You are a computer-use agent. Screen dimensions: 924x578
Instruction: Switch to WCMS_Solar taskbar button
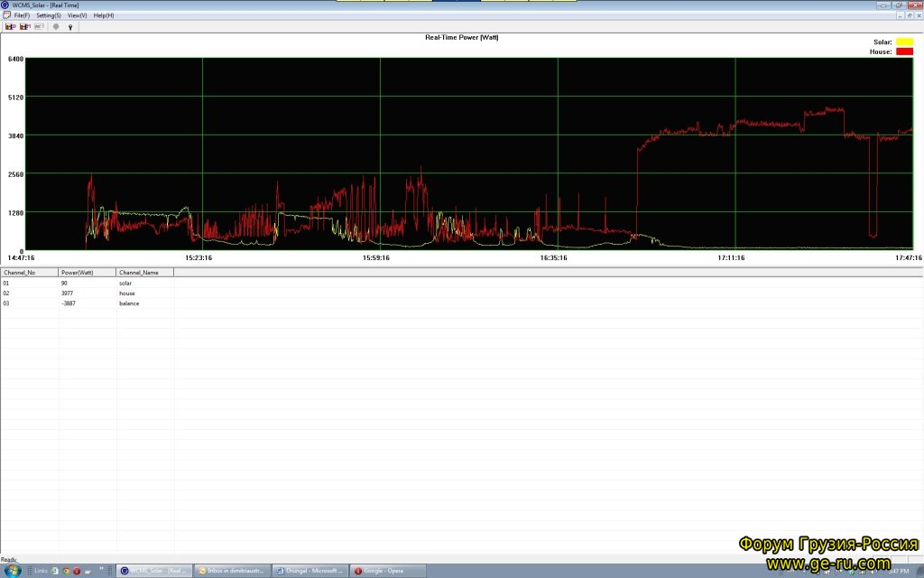click(x=153, y=571)
